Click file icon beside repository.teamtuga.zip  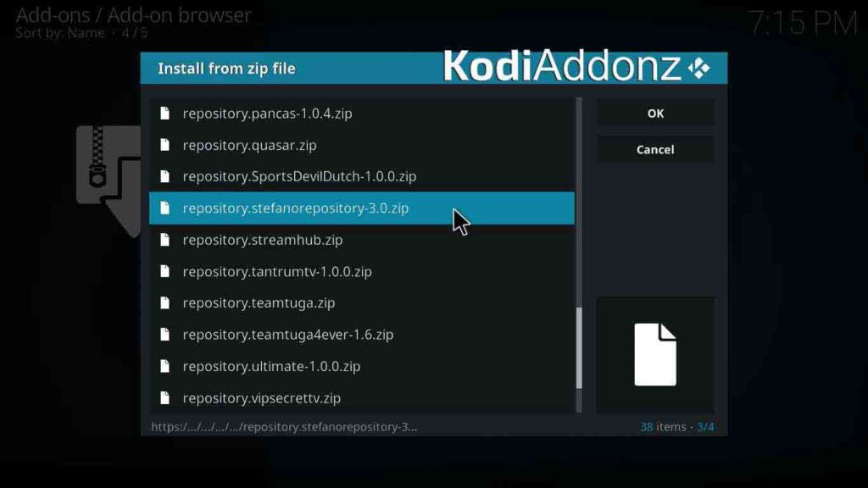pyautogui.click(x=164, y=302)
